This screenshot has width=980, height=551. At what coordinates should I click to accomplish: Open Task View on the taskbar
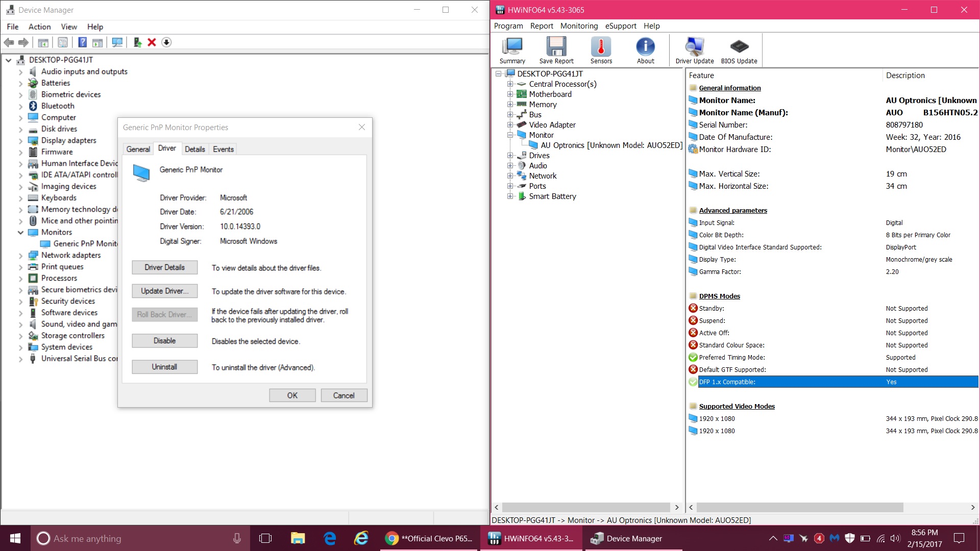[x=265, y=538]
